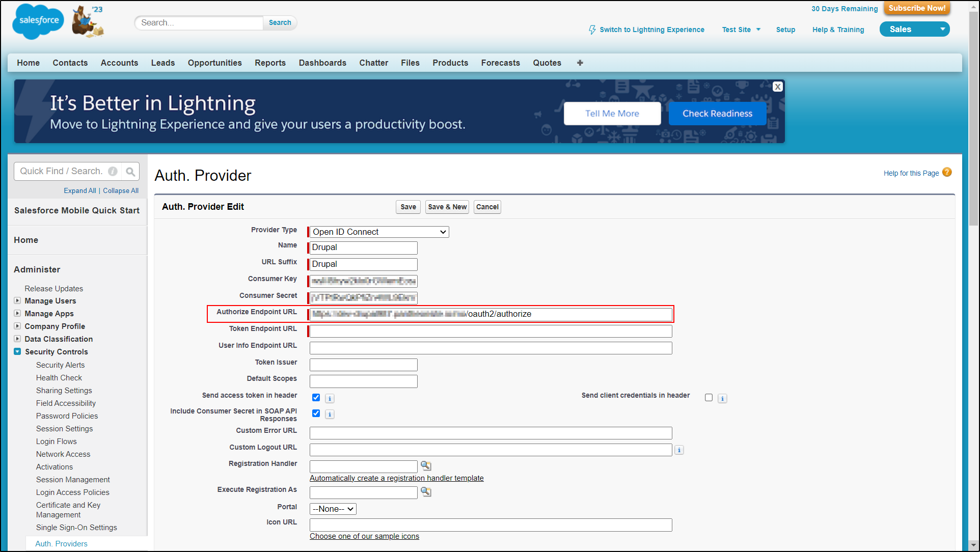980x552 pixels.
Task: Open the registration handler template link
Action: click(x=396, y=478)
